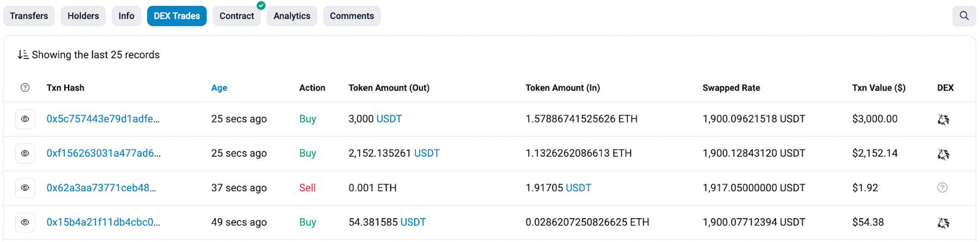Click the unknown DEX question icon in Sell row

pos(943,187)
